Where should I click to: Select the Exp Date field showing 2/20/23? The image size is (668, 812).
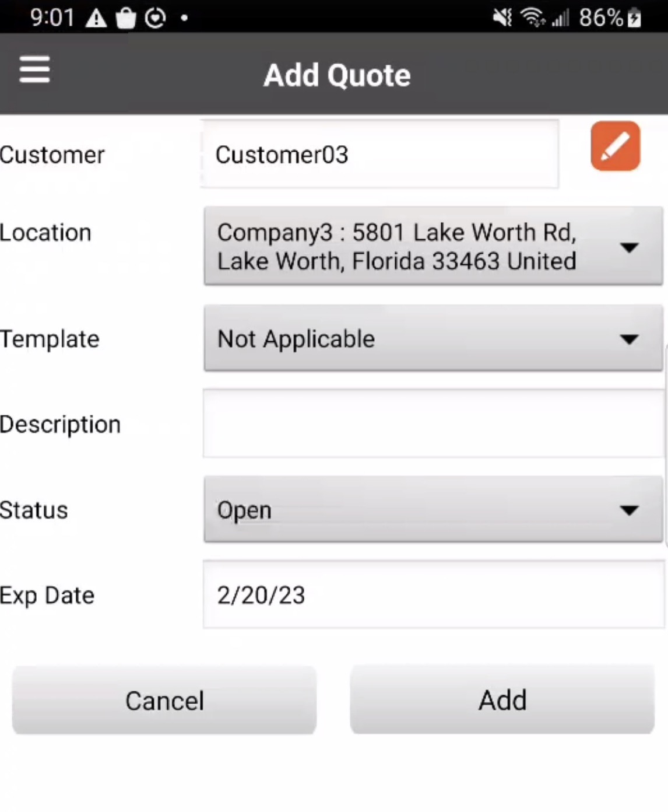(x=433, y=595)
